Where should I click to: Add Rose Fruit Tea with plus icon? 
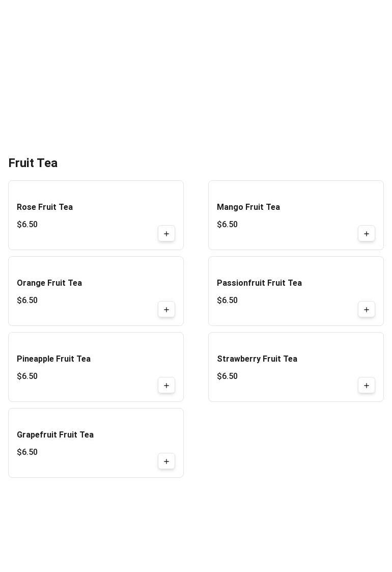(x=166, y=234)
